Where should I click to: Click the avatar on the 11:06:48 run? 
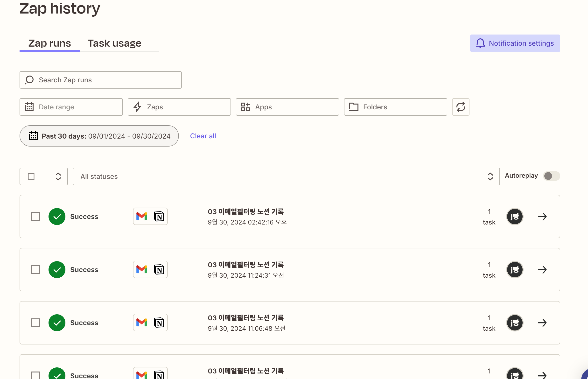[x=514, y=323]
